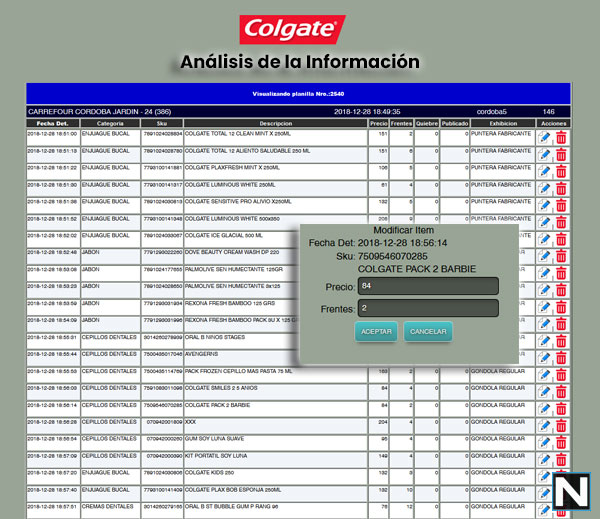The width and height of the screenshot is (600, 519).
Task: Click the Quiebre column header
Action: tap(427, 123)
